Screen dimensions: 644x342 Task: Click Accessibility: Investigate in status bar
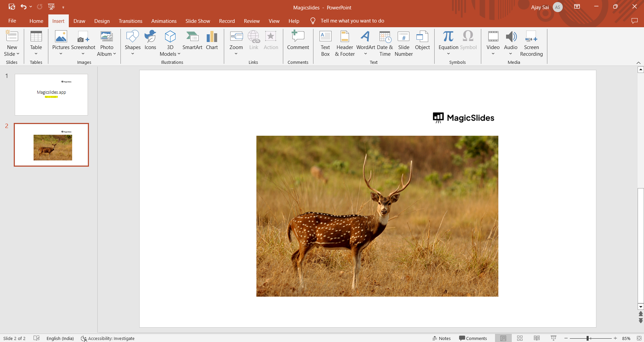click(x=108, y=338)
